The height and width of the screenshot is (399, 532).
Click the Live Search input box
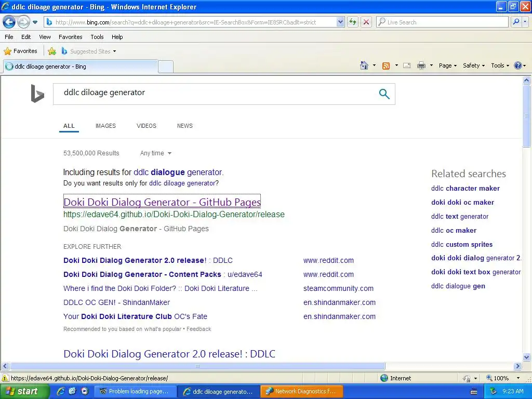coord(442,22)
